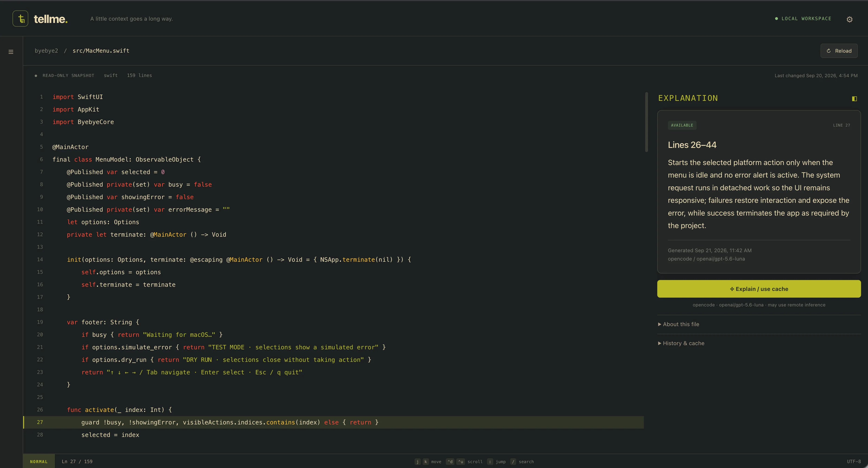
Task: Select the self.terminate = terminate line
Action: tap(333, 285)
